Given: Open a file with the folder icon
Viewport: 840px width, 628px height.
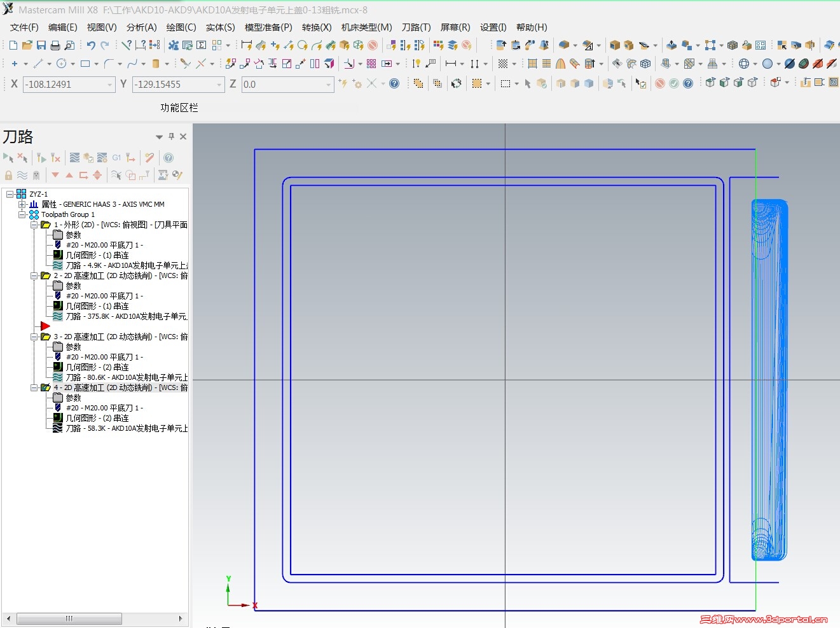Looking at the screenshot, I should 27,45.
